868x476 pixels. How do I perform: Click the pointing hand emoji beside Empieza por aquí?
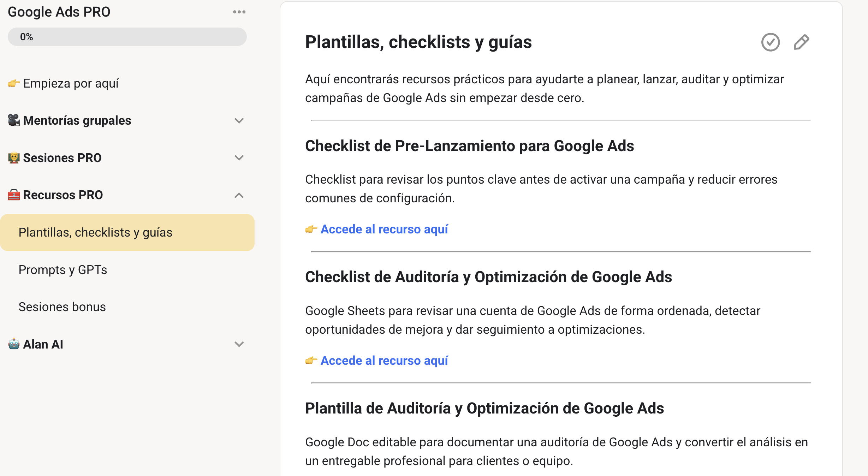pyautogui.click(x=14, y=83)
